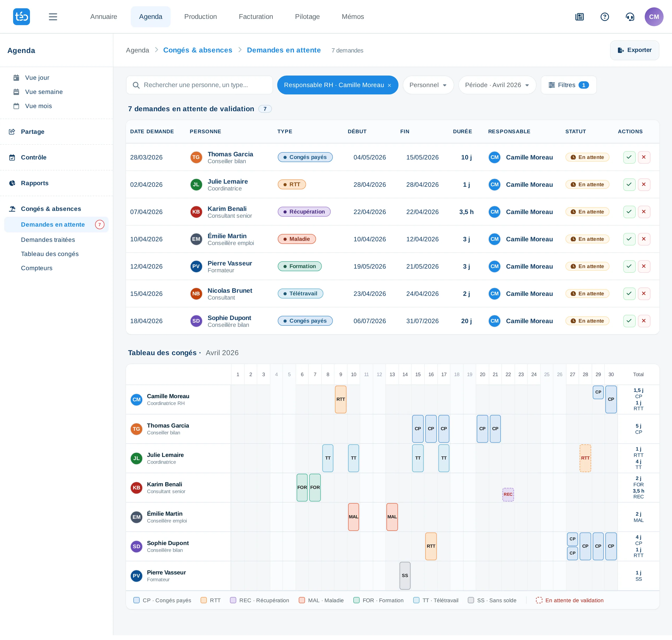Remove the Responsable RH filter chip
This screenshot has height=640, width=672.
[389, 85]
